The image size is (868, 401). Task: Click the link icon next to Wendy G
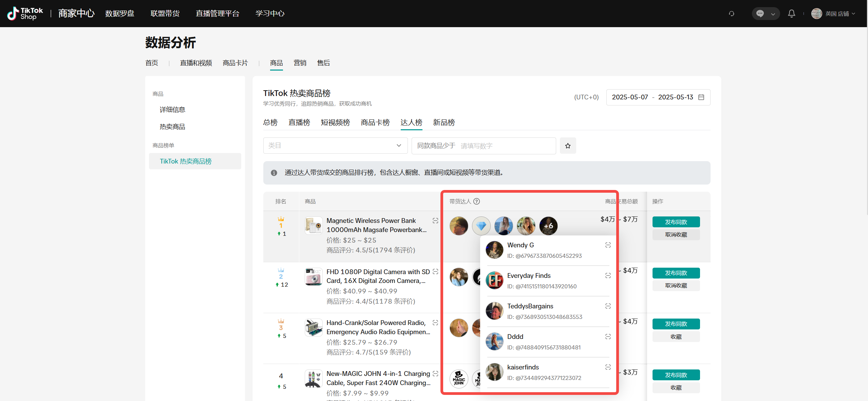coord(608,245)
